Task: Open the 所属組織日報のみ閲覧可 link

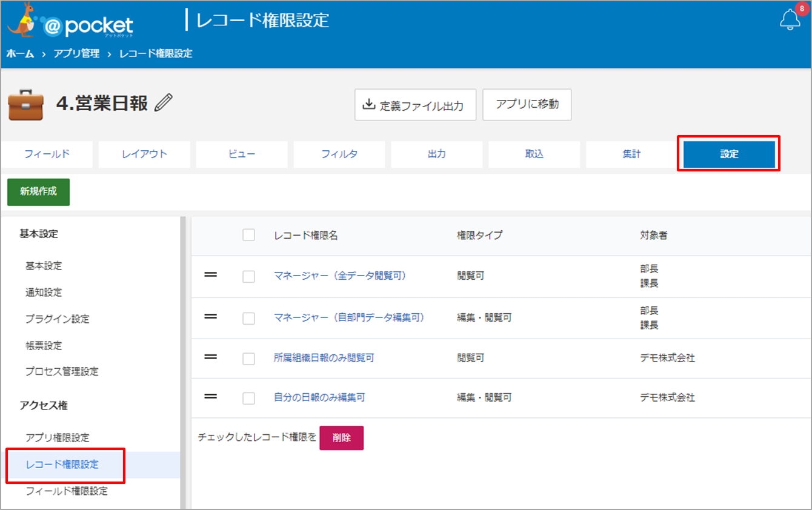Action: tap(324, 358)
